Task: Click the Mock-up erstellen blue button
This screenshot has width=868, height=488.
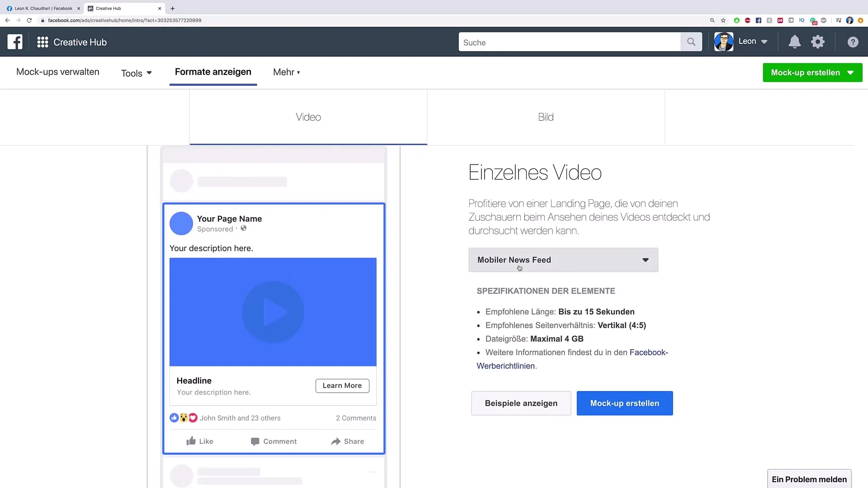Action: click(x=625, y=404)
